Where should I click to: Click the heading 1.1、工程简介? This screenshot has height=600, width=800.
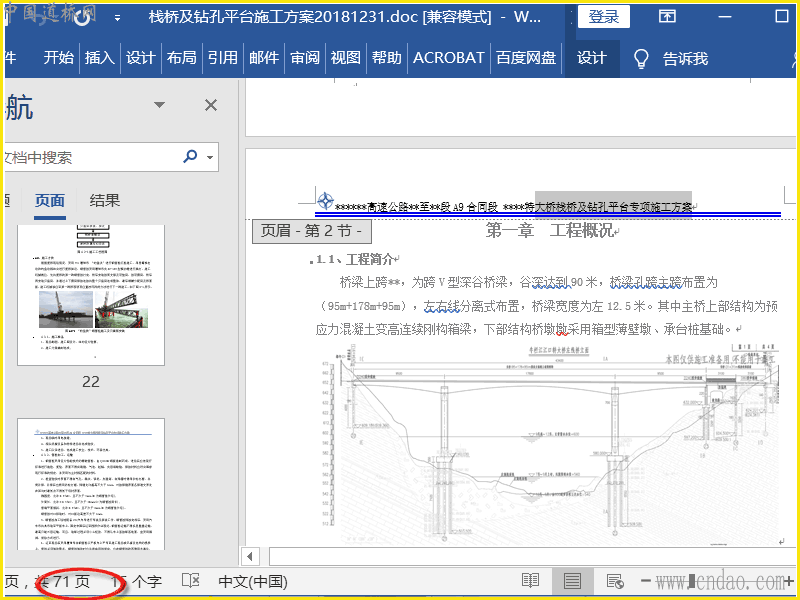click(x=357, y=260)
